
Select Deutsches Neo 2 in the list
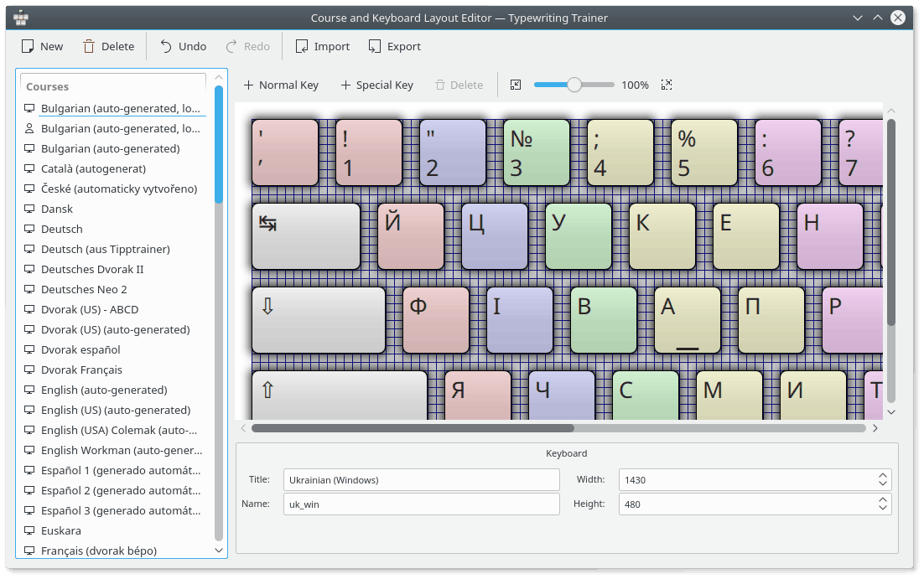click(x=84, y=289)
